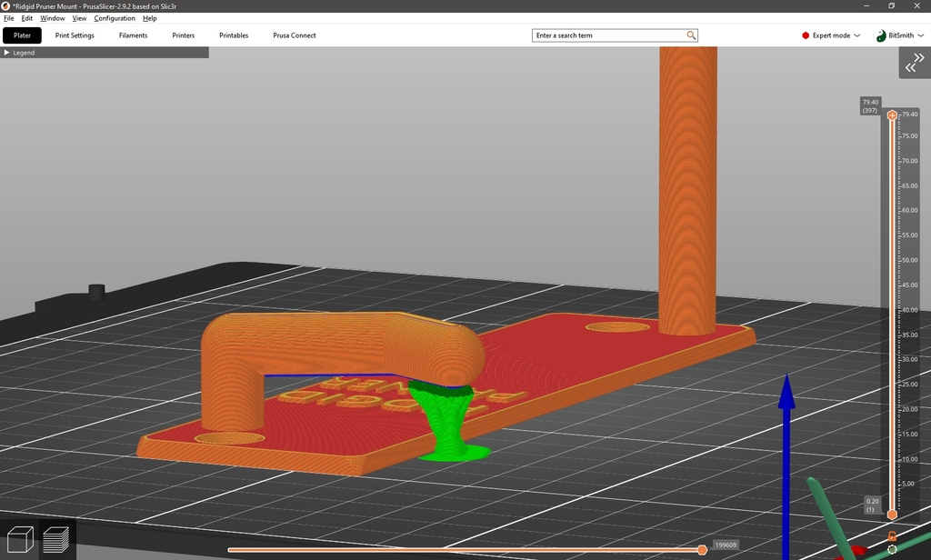Click the PrusaSlicer logo in title bar
931x560 pixels.
(x=5, y=6)
